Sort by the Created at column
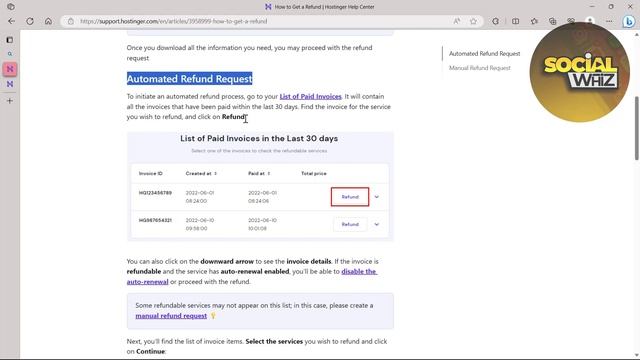Image resolution: width=640 pixels, height=360 pixels. (201, 173)
